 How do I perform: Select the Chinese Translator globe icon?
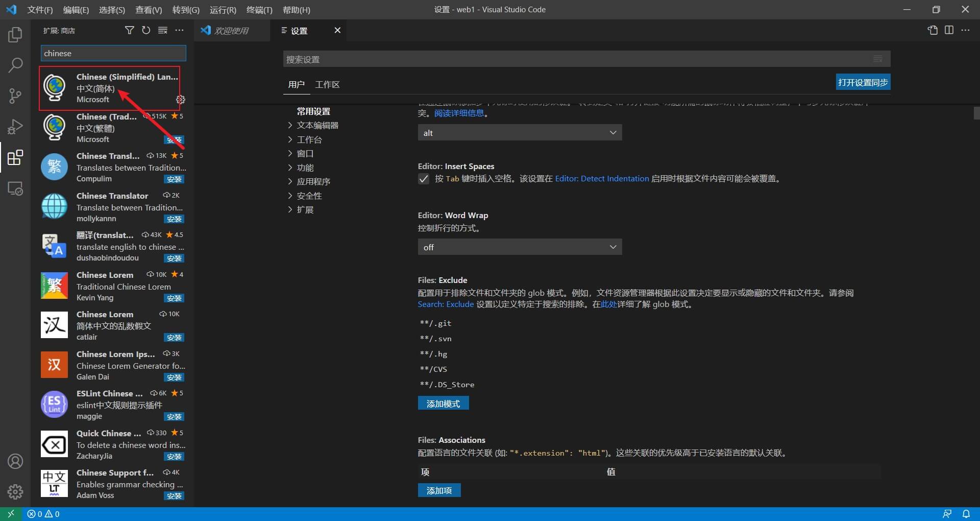[54, 206]
